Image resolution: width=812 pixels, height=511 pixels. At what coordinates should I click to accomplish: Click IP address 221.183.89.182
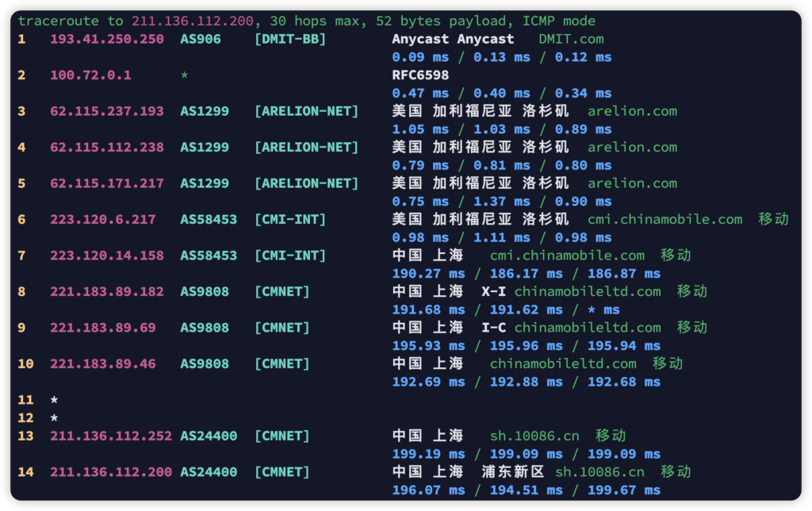(x=107, y=291)
